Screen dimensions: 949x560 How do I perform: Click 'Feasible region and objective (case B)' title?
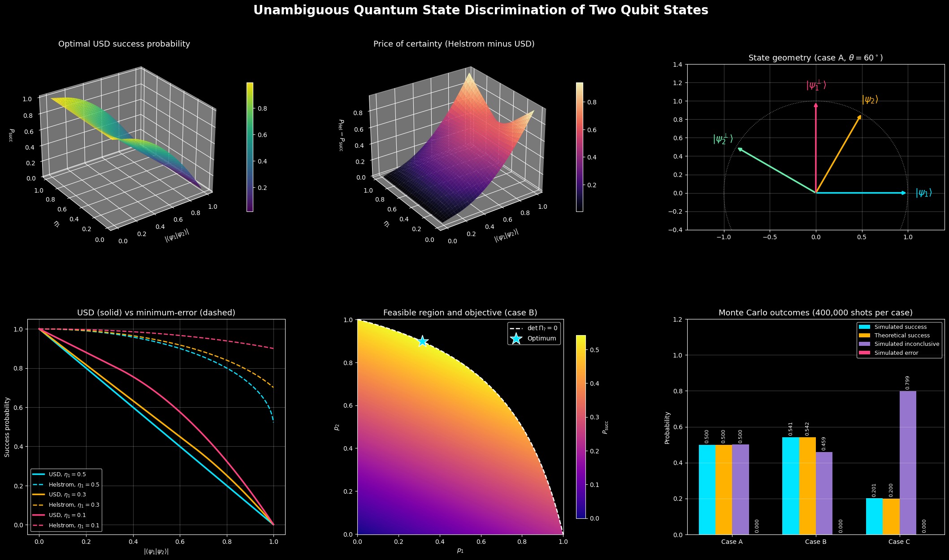460,313
